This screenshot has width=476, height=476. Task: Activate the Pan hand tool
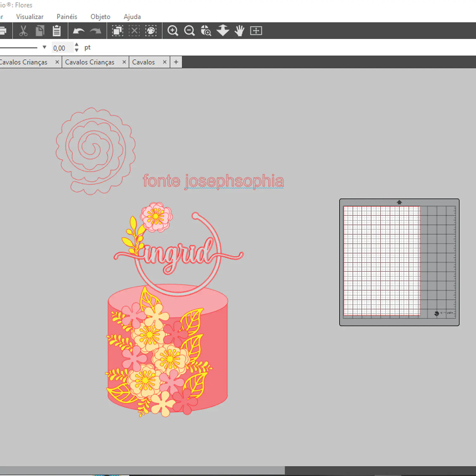pos(240,31)
